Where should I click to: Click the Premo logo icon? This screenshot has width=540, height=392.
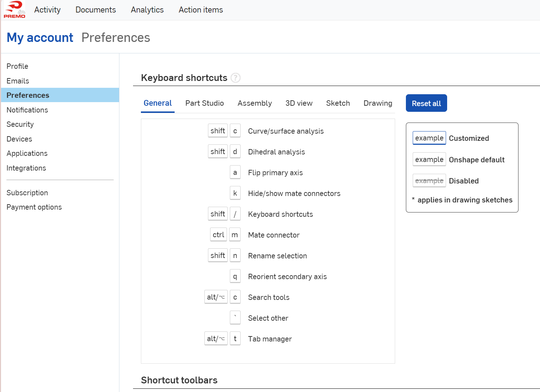tap(14, 10)
